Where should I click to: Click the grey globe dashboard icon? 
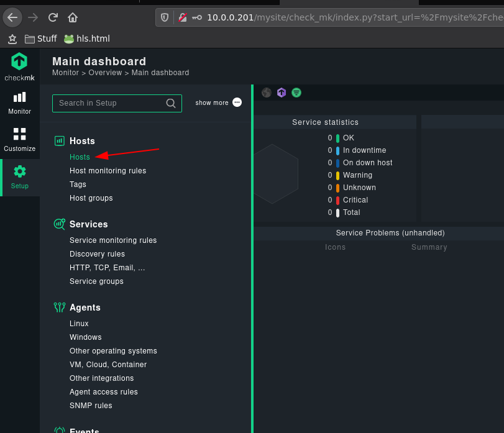[267, 93]
